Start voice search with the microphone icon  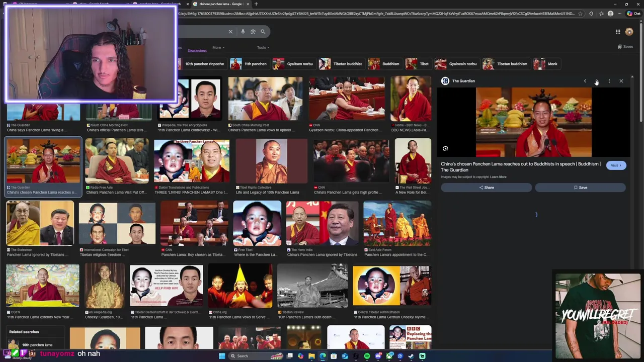[x=243, y=32]
